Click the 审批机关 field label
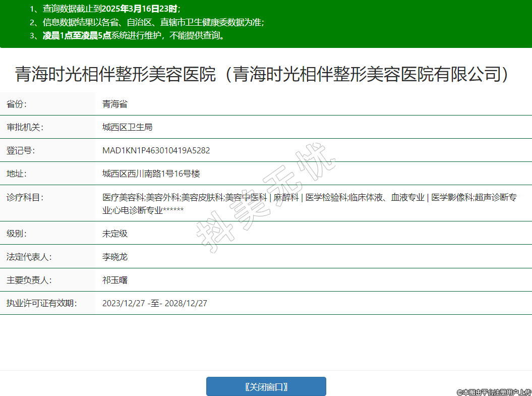This screenshot has height=396, width=532. coord(25,127)
